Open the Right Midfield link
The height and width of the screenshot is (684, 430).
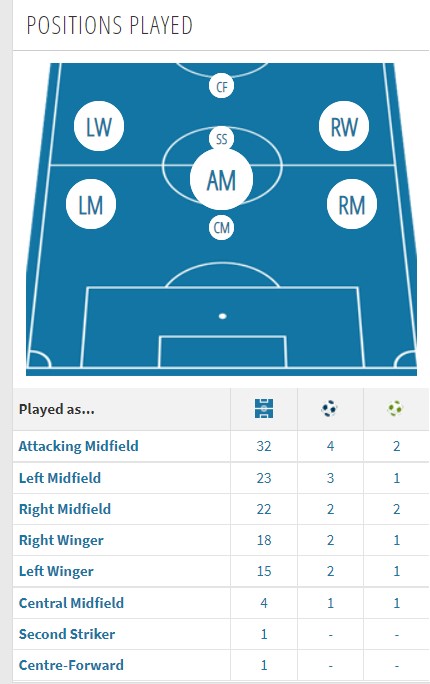coord(65,509)
